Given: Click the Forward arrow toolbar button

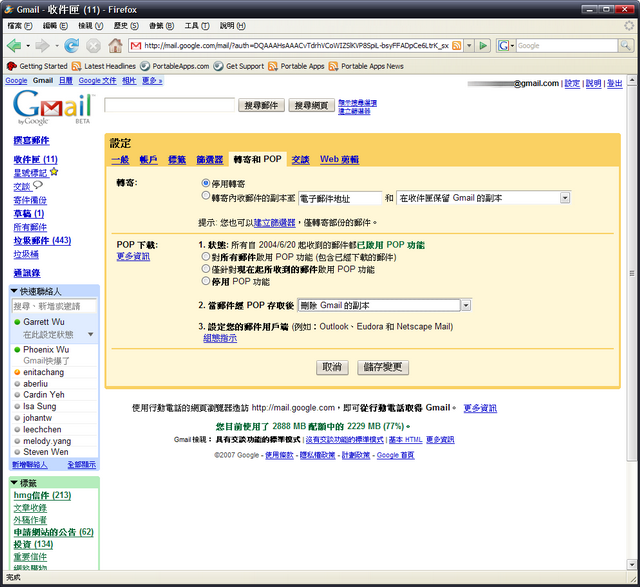Looking at the screenshot, I should (x=42, y=46).
